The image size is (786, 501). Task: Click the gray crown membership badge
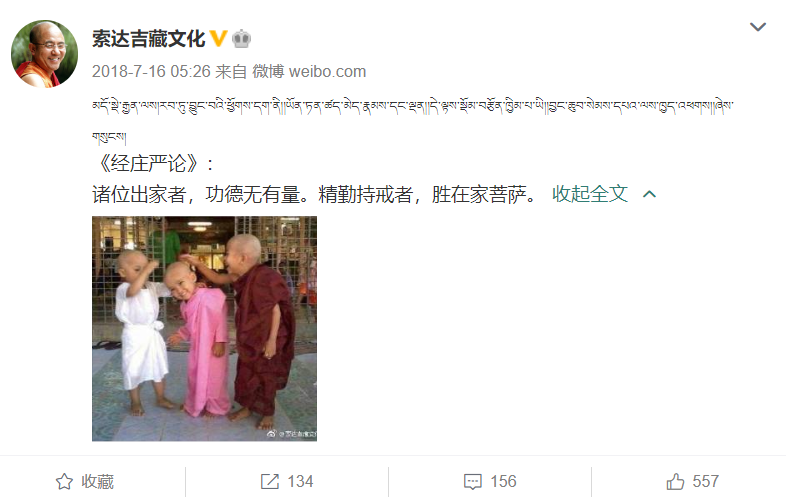tap(241, 39)
